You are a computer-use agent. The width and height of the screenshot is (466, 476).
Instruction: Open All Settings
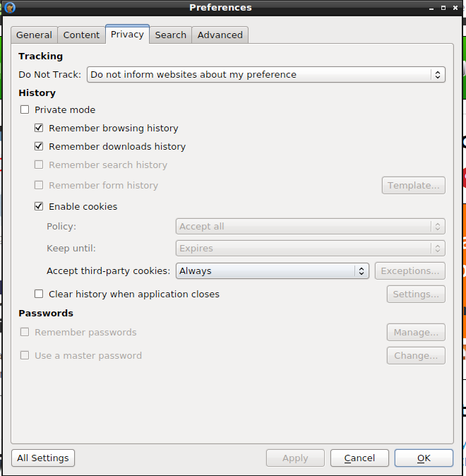(x=43, y=458)
